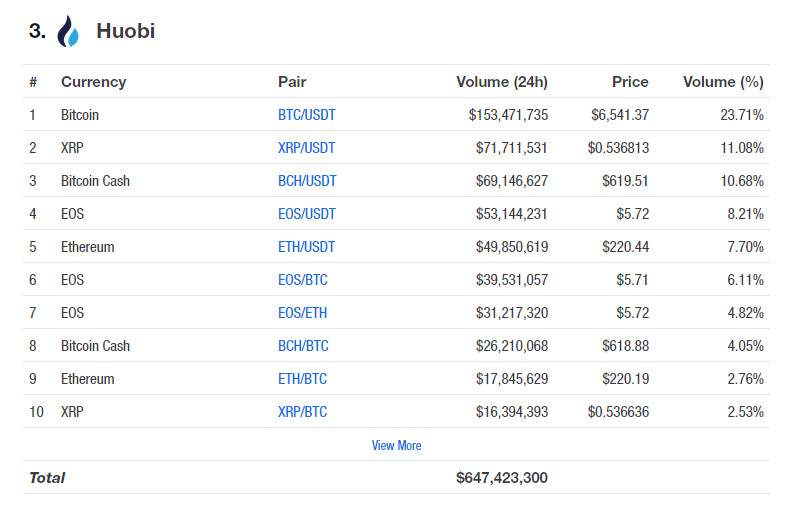The height and width of the screenshot is (518, 799).
Task: Click the 23.71% volume share
Action: (x=742, y=115)
